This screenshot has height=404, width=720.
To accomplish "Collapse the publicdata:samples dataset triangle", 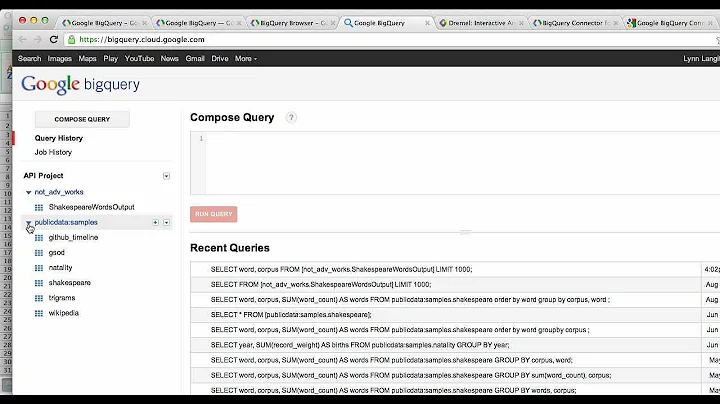I will 28,223.
